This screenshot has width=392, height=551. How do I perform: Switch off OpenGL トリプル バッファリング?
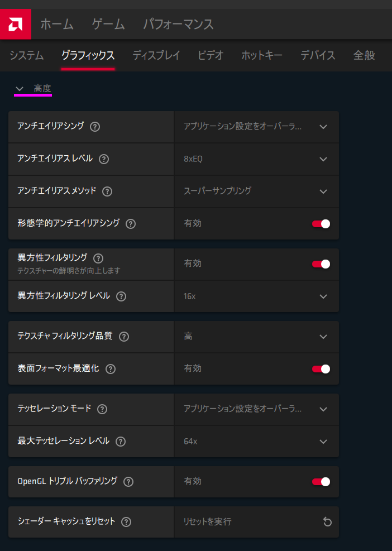[321, 482]
